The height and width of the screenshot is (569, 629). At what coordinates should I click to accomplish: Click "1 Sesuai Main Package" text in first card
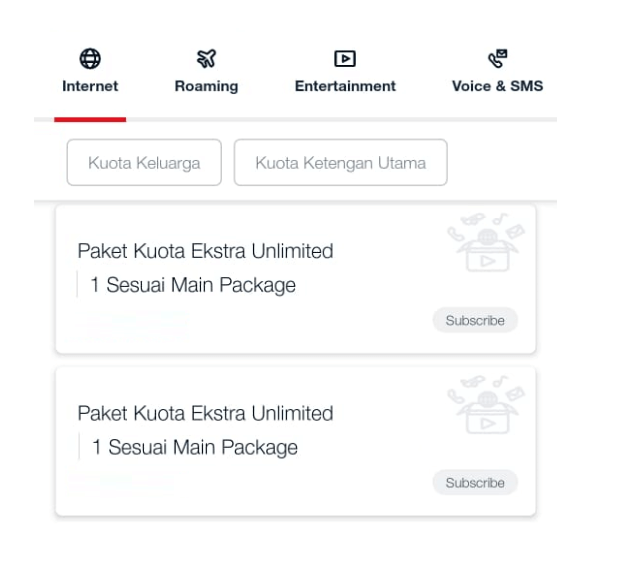[193, 285]
